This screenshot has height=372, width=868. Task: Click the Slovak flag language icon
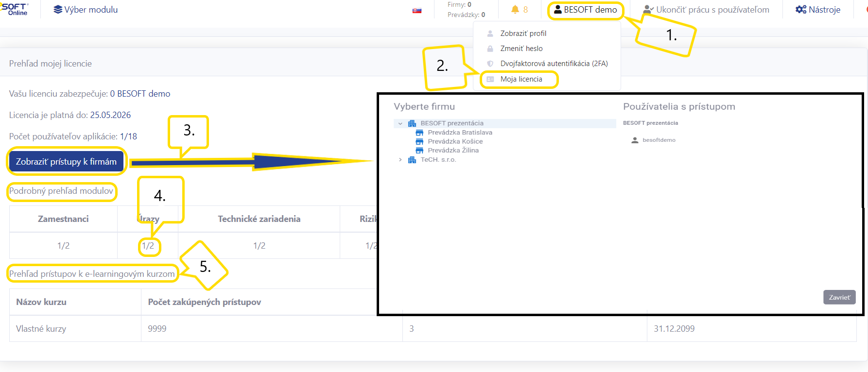(417, 10)
